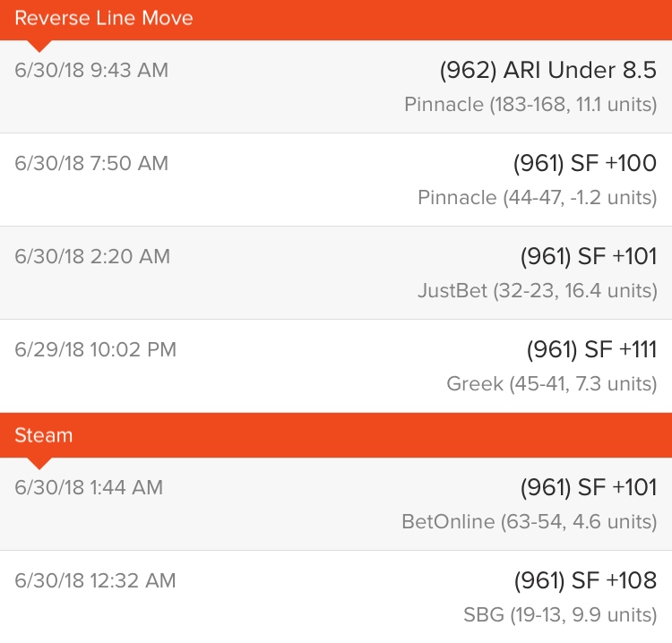Select the SF +111 Greek row
The width and height of the screenshot is (672, 643).
click(336, 366)
